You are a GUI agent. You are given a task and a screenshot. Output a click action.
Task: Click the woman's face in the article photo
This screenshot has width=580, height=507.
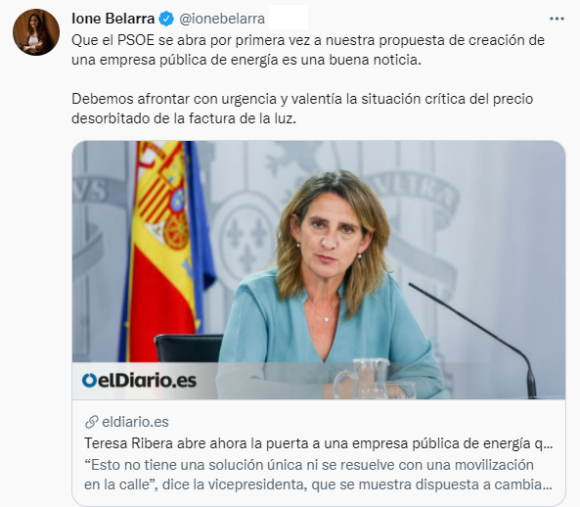click(x=330, y=234)
